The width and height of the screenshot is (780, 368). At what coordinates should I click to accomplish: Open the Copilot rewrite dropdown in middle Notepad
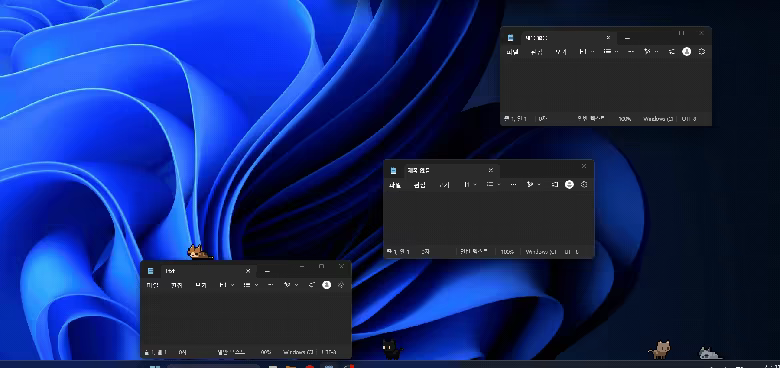tap(533, 185)
